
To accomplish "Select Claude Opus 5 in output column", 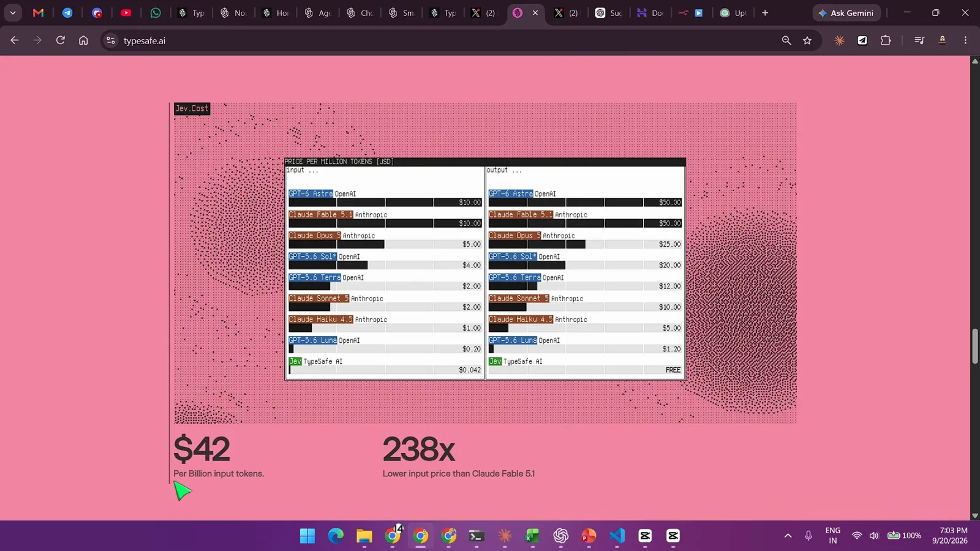I will [515, 235].
